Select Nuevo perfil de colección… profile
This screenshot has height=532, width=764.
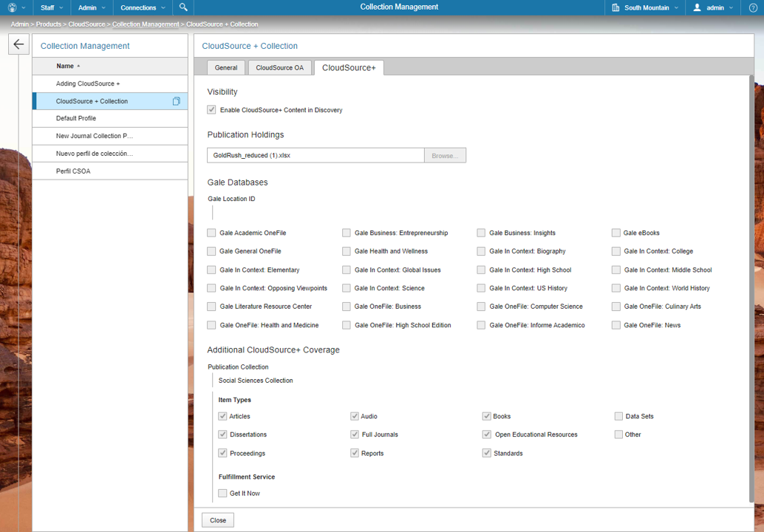click(x=110, y=154)
